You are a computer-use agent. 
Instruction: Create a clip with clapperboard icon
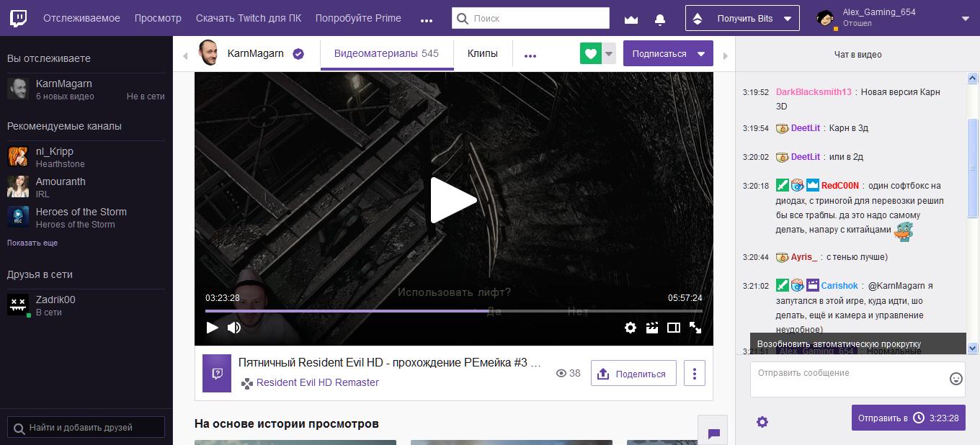point(652,328)
